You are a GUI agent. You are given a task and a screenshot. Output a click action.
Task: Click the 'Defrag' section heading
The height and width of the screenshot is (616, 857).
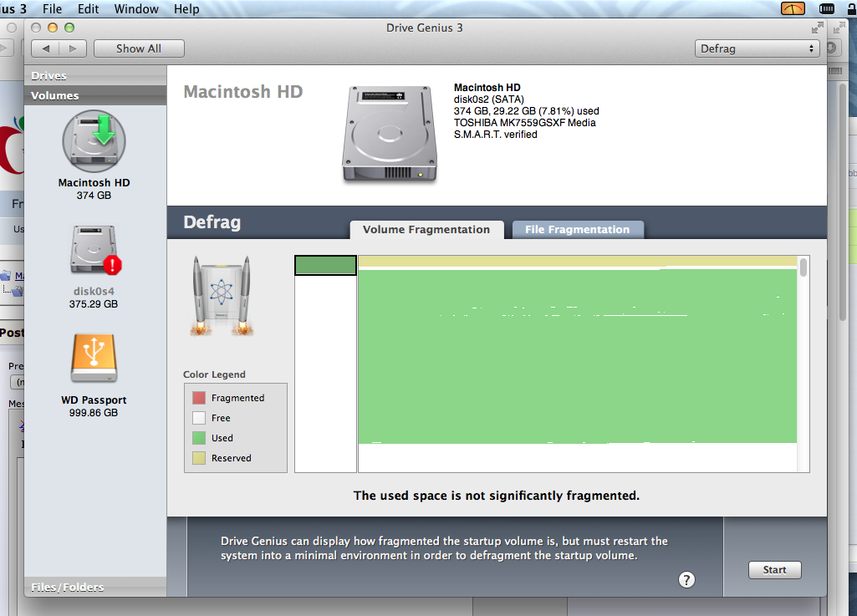[x=212, y=222]
